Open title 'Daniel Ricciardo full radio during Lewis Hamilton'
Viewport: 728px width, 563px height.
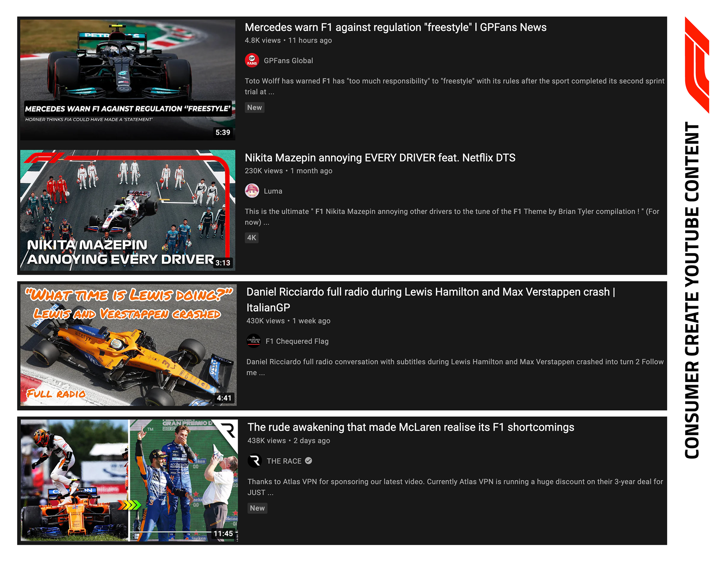pos(431,300)
